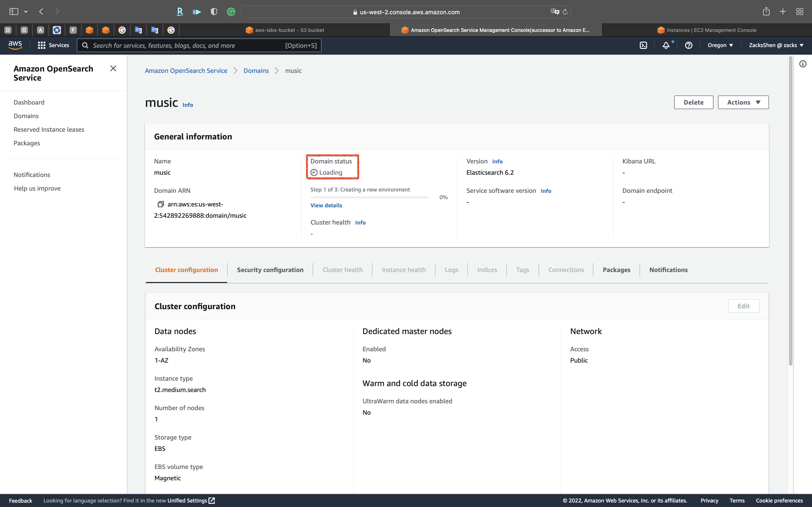Open the info panel circle icon

[803, 64]
